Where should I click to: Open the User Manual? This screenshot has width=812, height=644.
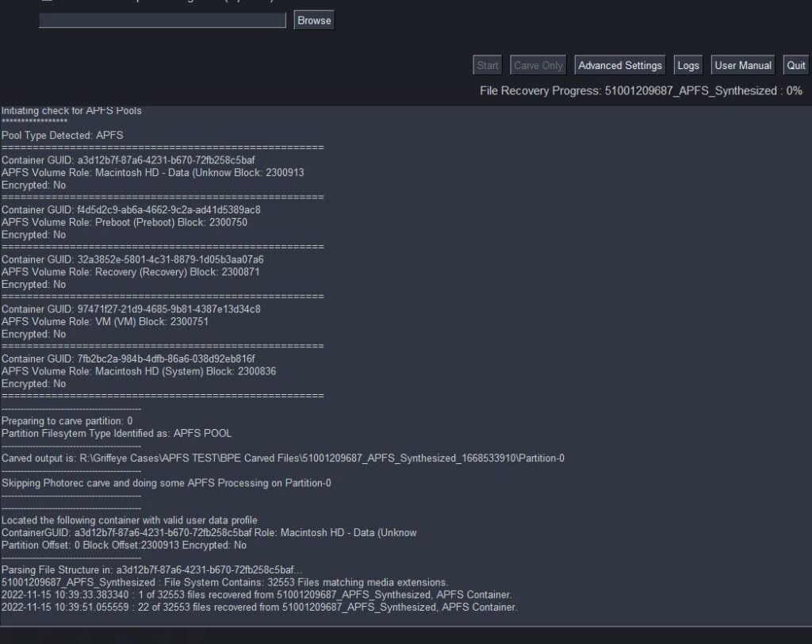(x=742, y=65)
